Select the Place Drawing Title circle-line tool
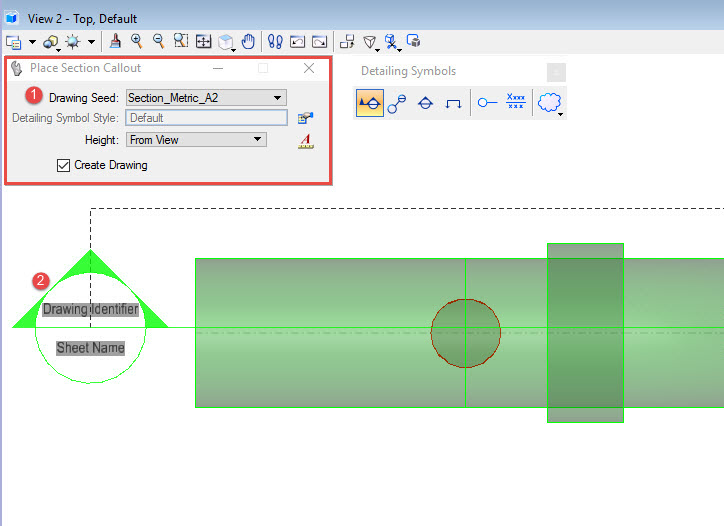This screenshot has width=724, height=526. tap(487, 103)
